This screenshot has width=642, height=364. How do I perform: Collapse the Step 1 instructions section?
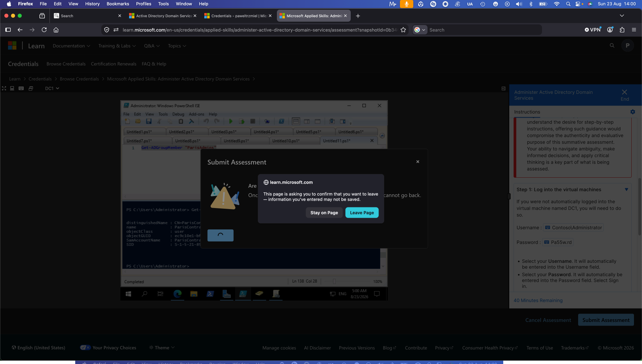[x=626, y=189]
